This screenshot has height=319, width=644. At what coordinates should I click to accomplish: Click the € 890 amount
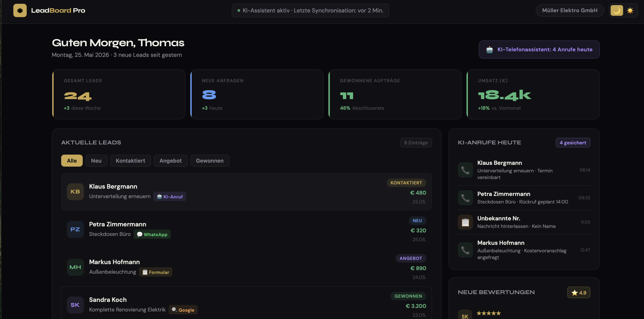[x=418, y=268]
